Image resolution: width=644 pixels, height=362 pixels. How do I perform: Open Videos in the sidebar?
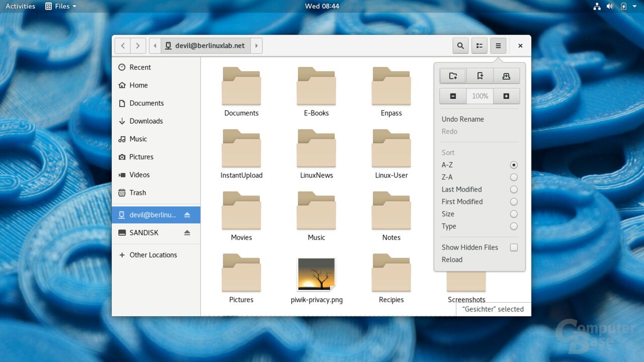[156, 175]
